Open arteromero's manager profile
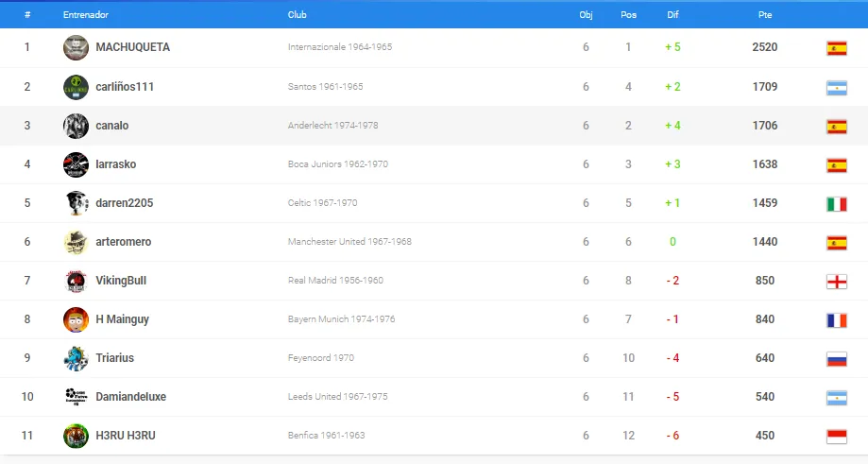Viewport: 868px width, 464px height. point(124,242)
